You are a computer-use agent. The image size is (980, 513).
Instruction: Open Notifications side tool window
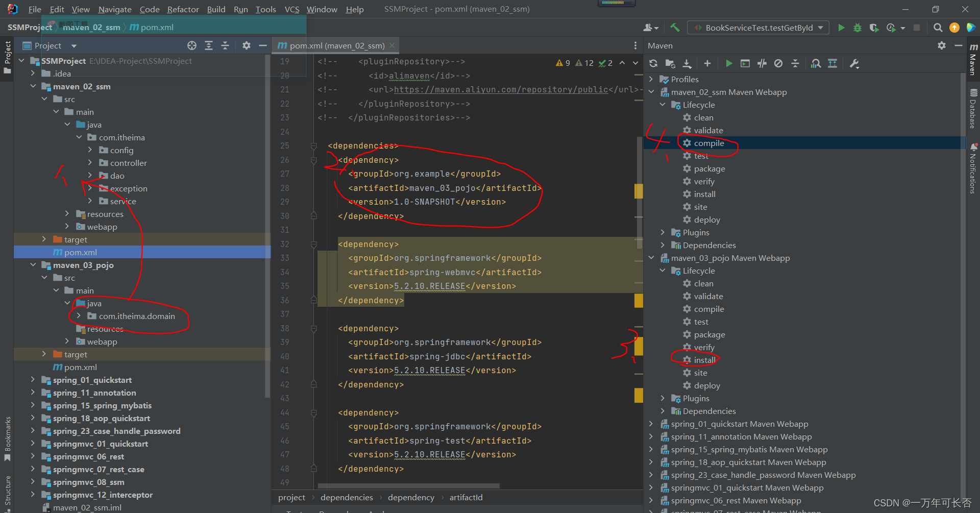coord(973,168)
